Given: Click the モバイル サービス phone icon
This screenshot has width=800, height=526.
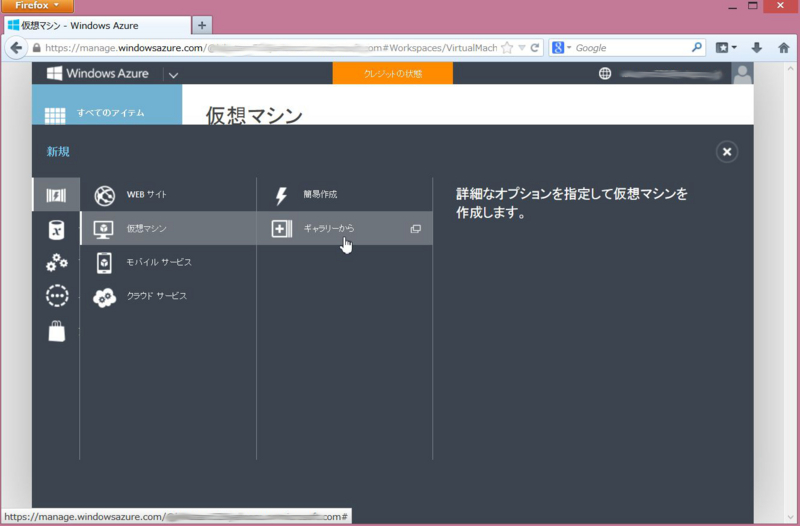Looking at the screenshot, I should click(104, 263).
